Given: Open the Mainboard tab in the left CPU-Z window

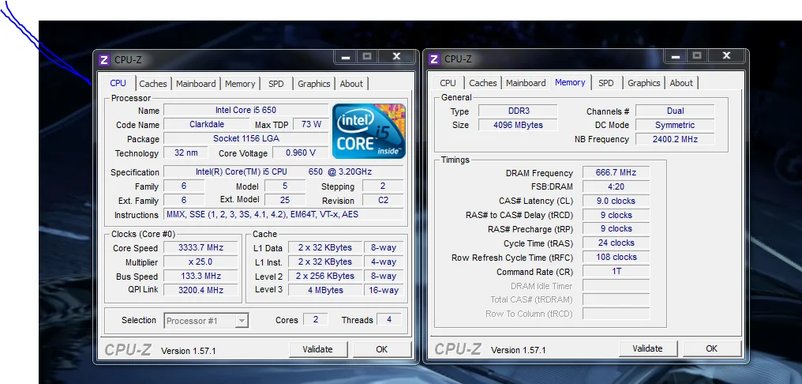Looking at the screenshot, I should (x=196, y=83).
